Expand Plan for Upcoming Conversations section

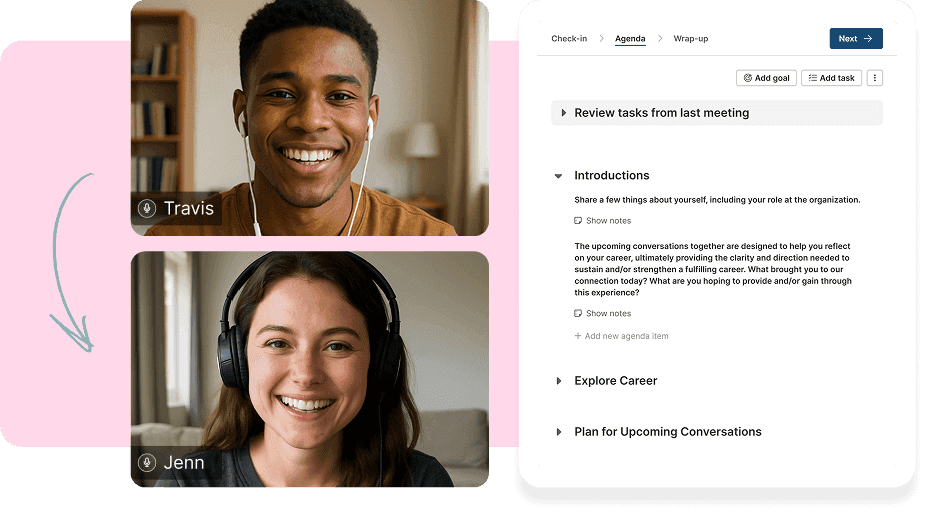pyautogui.click(x=559, y=432)
